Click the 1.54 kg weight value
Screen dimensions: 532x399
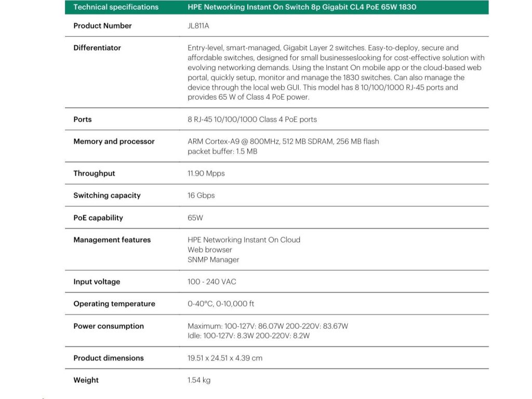(199, 380)
